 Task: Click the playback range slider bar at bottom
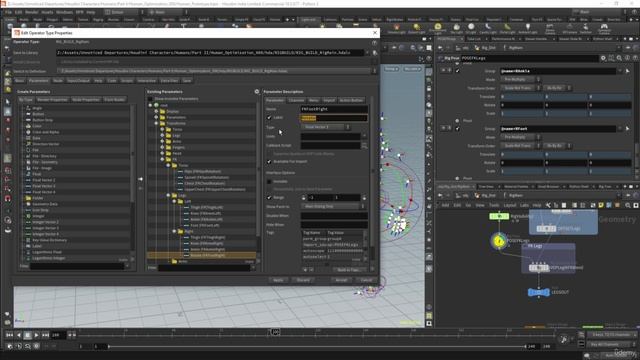coord(317,347)
